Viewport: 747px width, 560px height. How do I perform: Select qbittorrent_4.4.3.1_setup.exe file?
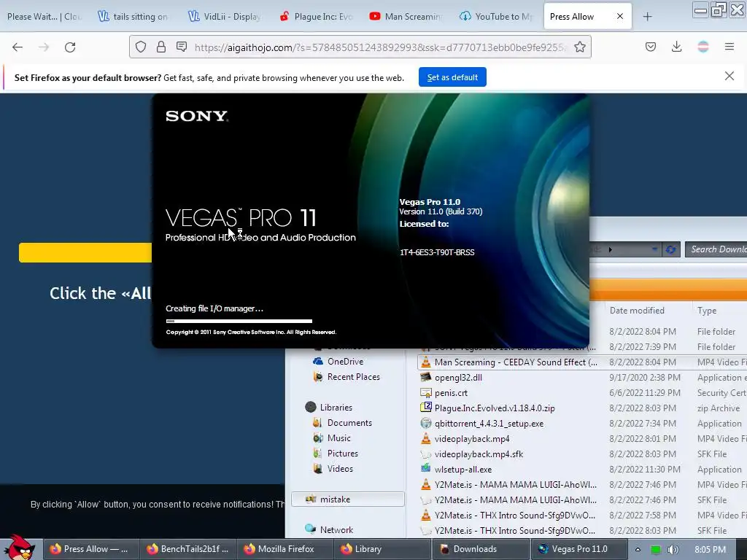coord(489,424)
